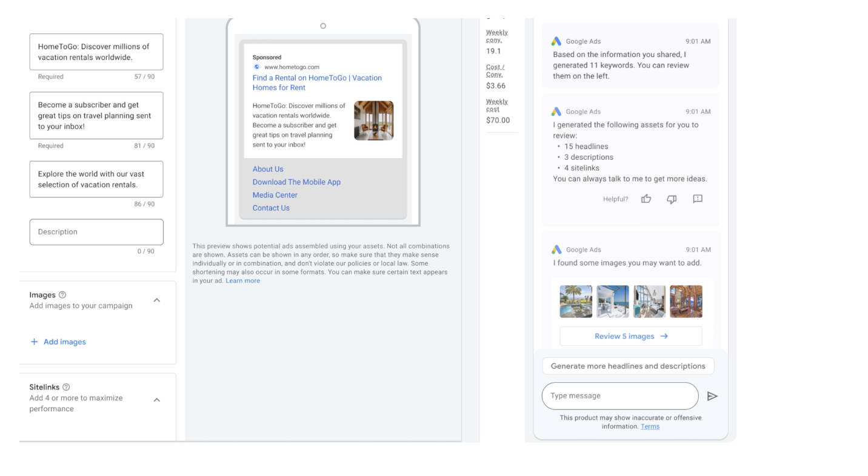This screenshot has width=868, height=476.
Task: Collapse the Images section
Action: point(156,300)
